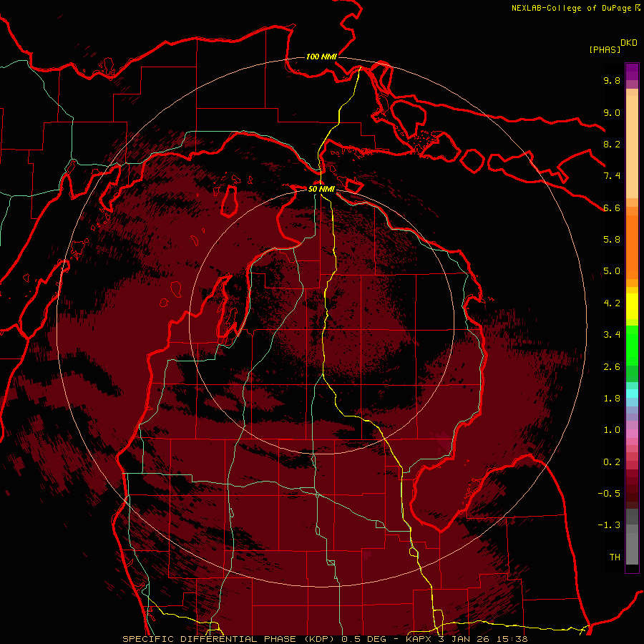The image size is (644, 644).
Task: Select the 2.6 scale value
Action: (x=612, y=367)
